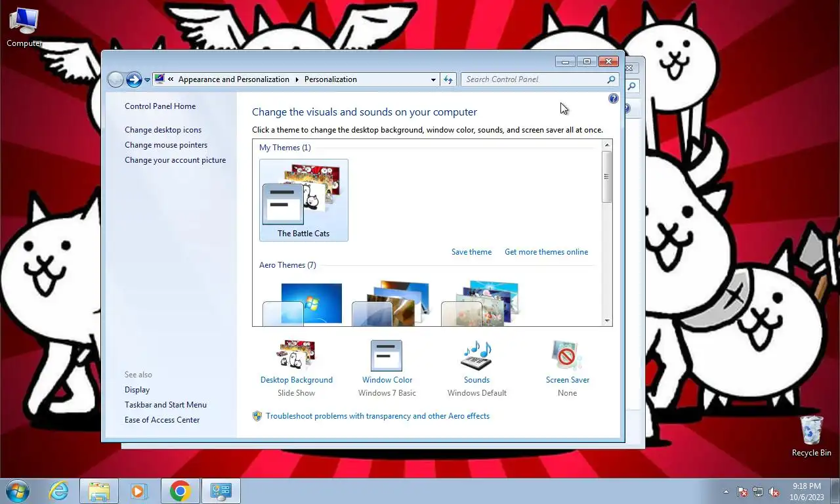840x504 pixels.
Task: Open the Display link
Action: pyautogui.click(x=137, y=390)
